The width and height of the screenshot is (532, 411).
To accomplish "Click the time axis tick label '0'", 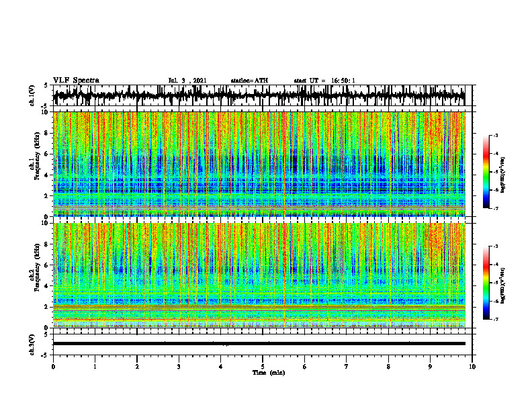I will coord(53,367).
